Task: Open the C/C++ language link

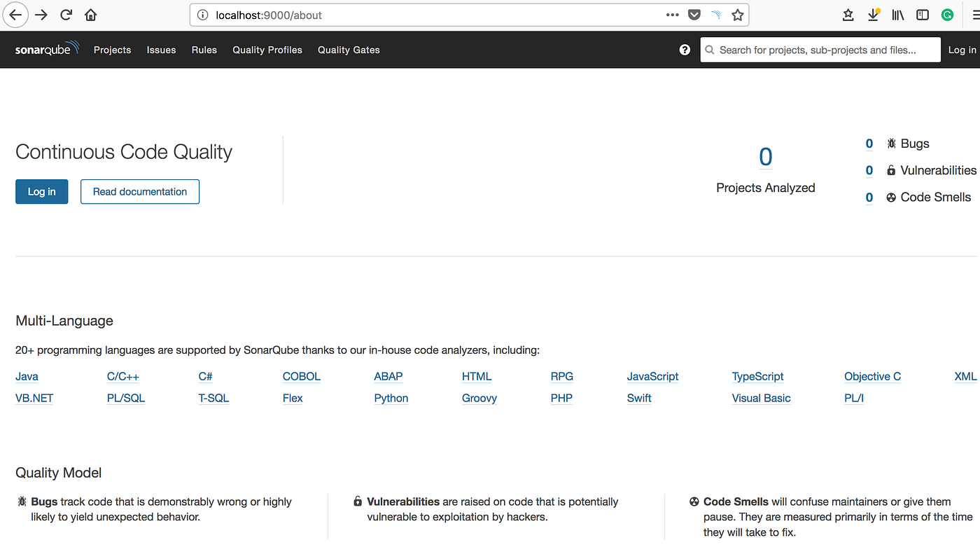Action: [x=123, y=376]
